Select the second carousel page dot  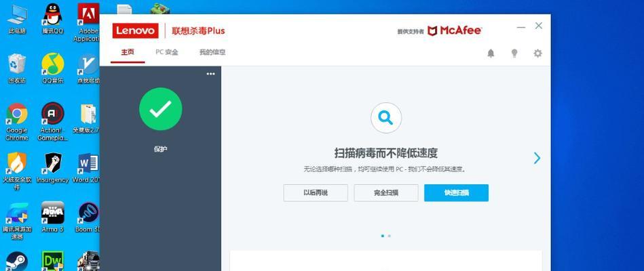390,236
